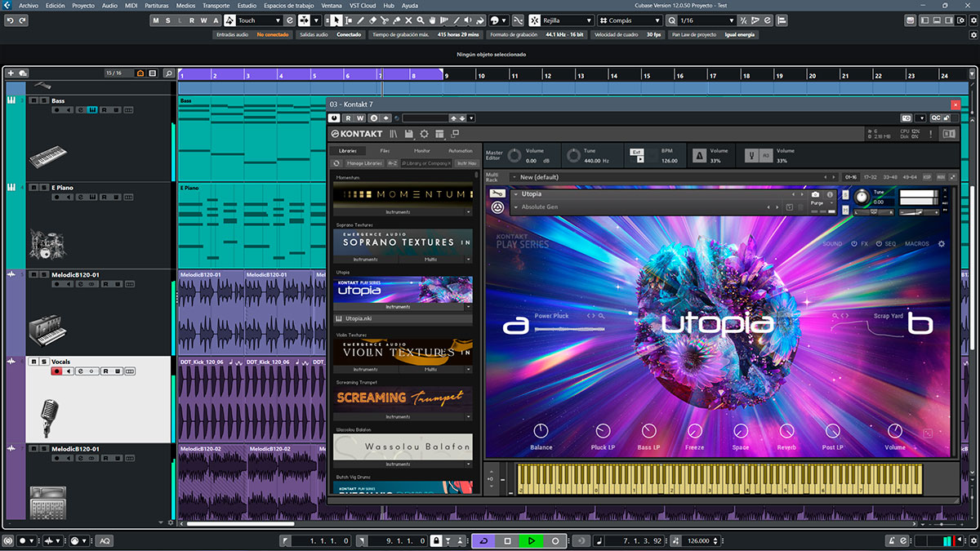
Task: Expand Momentum Instruments dropdown
Action: [x=469, y=211]
